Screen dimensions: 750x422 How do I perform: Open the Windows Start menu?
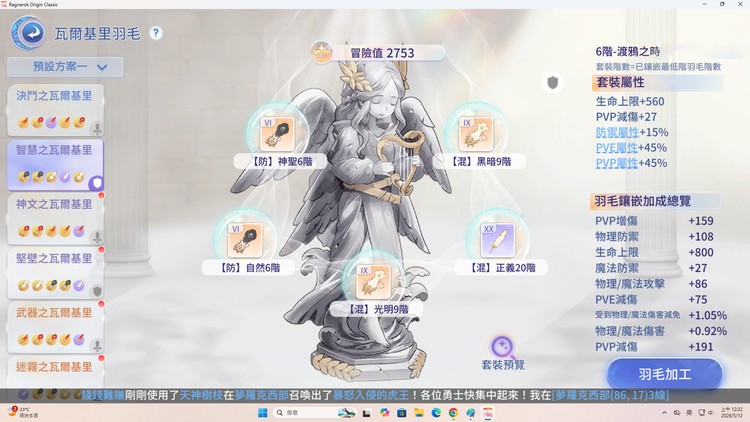tap(263, 412)
